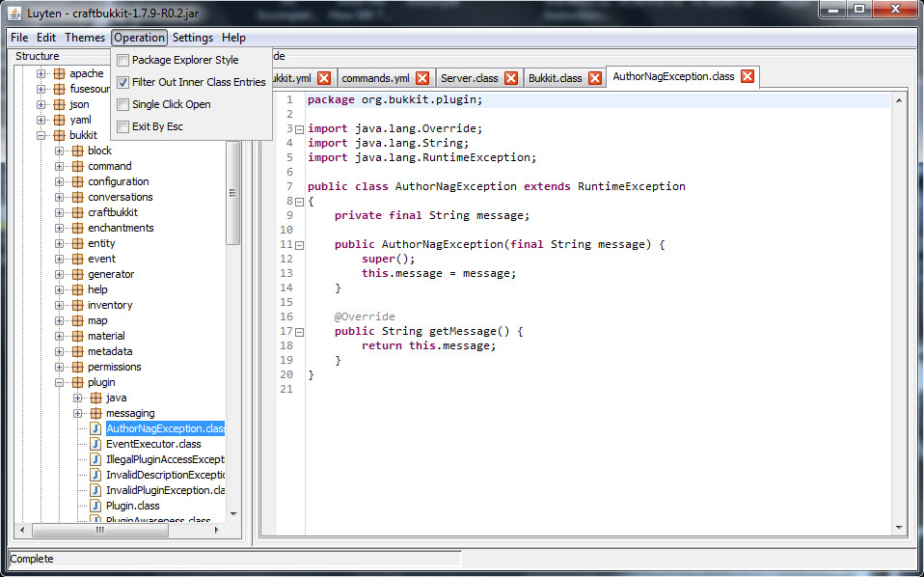Click the command package icon
Image resolution: width=924 pixels, height=577 pixels.
(77, 166)
